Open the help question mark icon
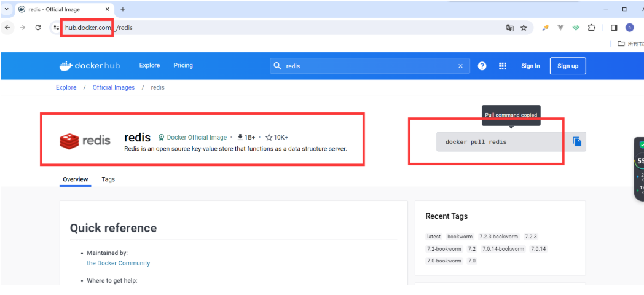Screen dimensions: 644x295 coord(482,66)
